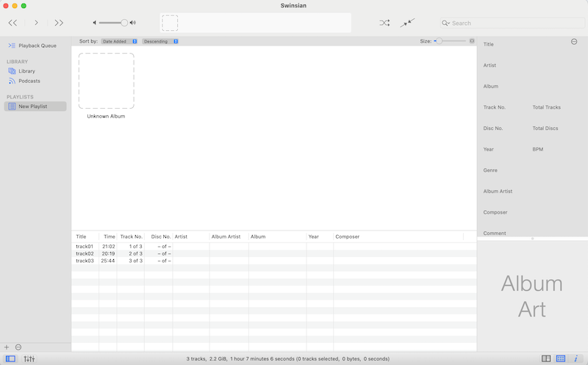Click the previous track button
The width and height of the screenshot is (588, 365).
12,23
